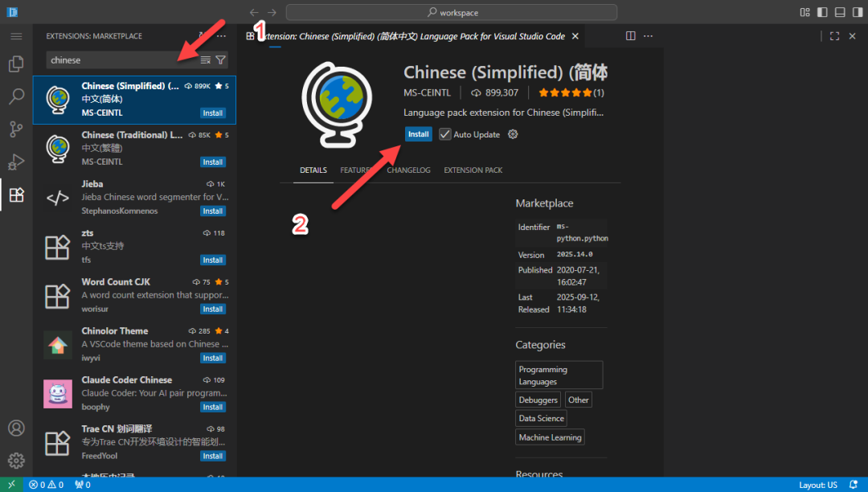Maximize the right side panel

pyautogui.click(x=835, y=36)
